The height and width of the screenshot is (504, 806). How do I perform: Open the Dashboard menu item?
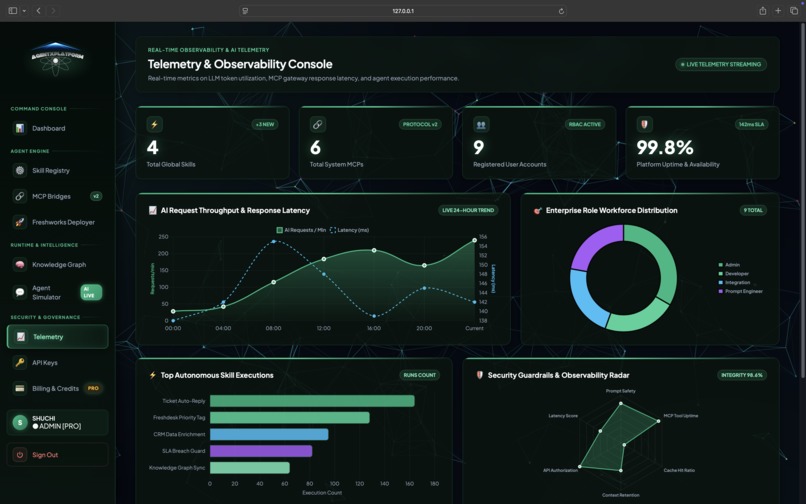click(58, 128)
